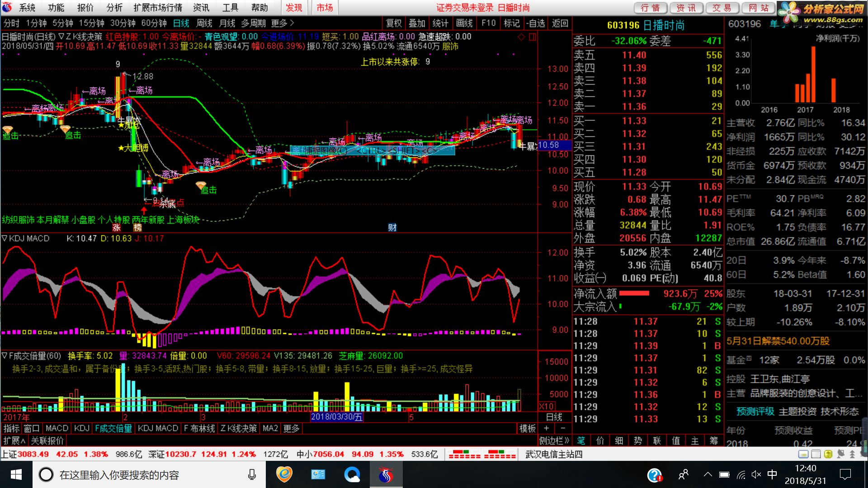Screen dimensions: 868x488
Task: Click the application logo icon in title bar
Action: click(8, 7)
